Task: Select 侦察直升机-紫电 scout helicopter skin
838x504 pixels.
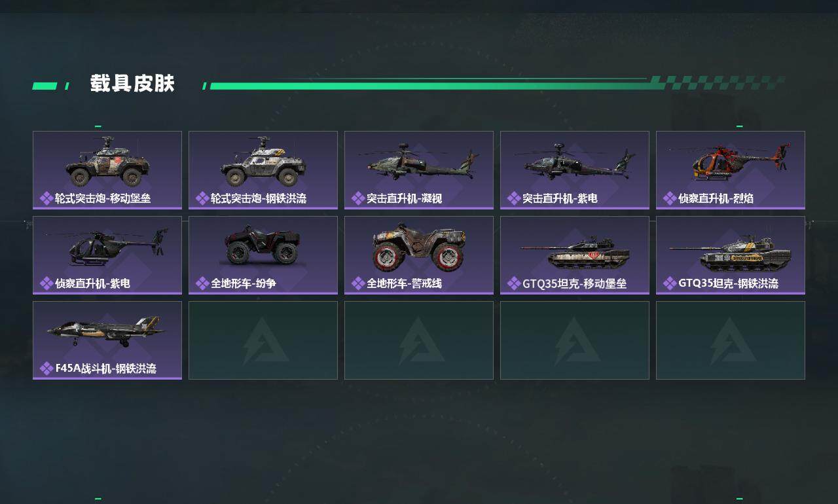Action: pyautogui.click(x=107, y=255)
